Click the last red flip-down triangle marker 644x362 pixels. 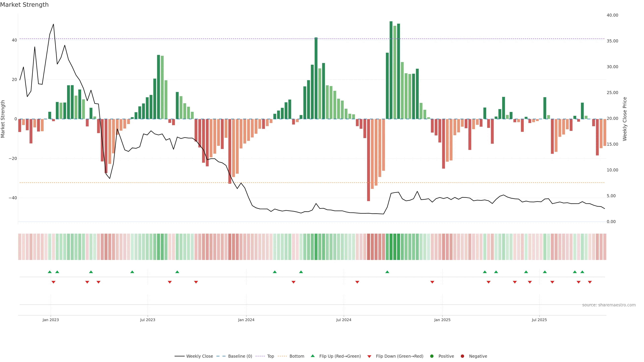(x=590, y=282)
